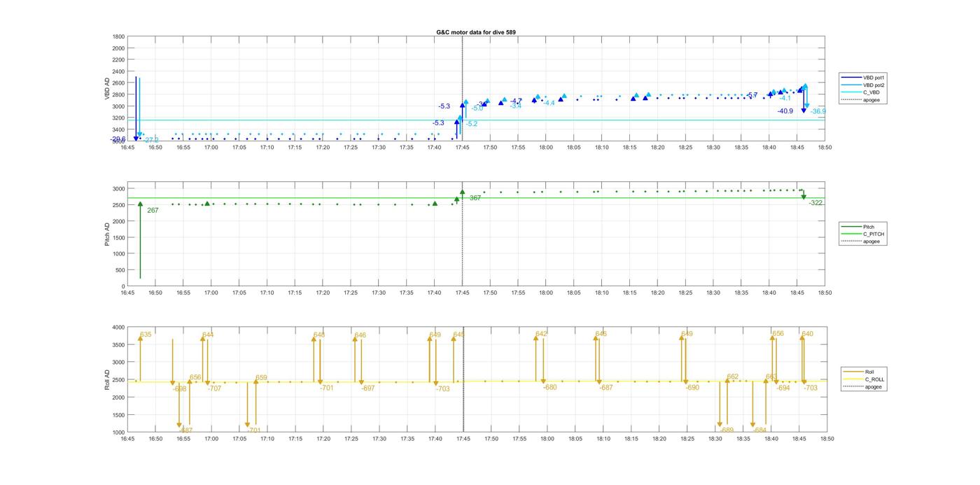980x485 pixels.
Task: Click the roll value label 662
Action: click(x=733, y=377)
